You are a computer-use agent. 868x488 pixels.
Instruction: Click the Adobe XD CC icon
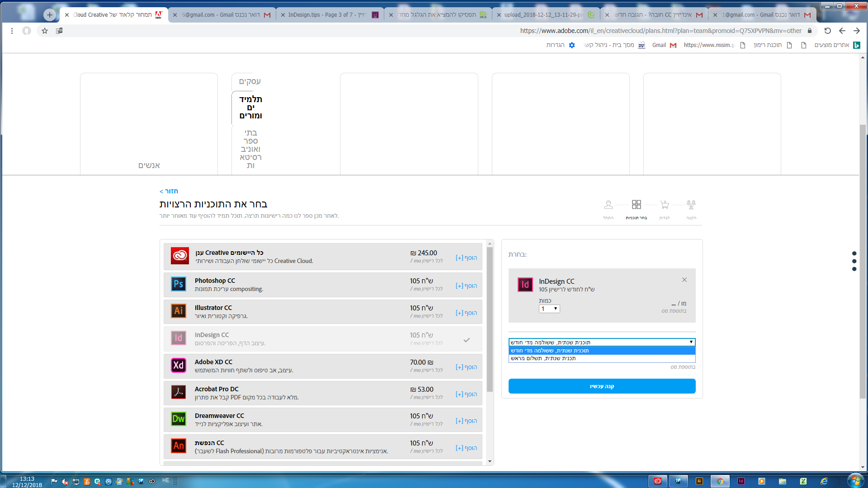pos(179,365)
